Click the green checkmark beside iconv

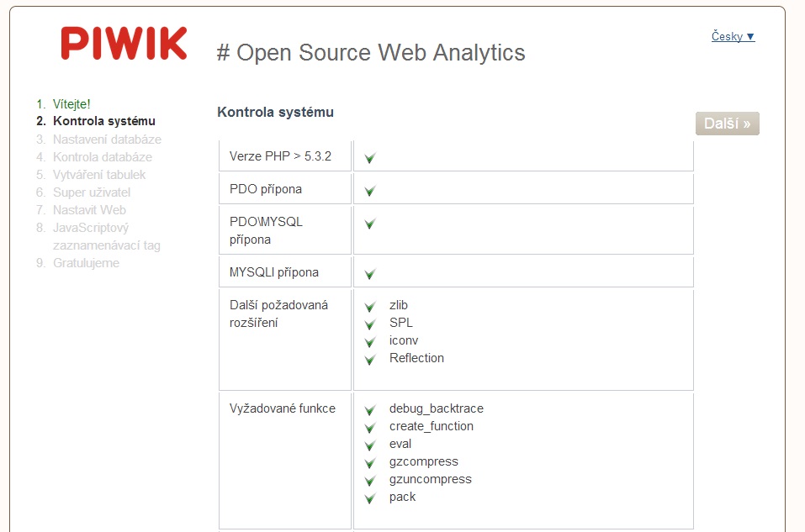point(369,342)
